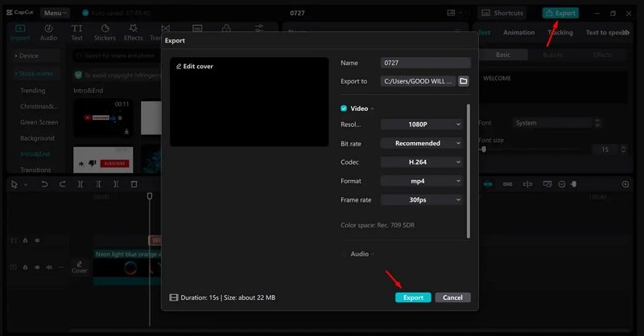
Task: Click the Redo icon in timeline toolbar
Action: (x=63, y=184)
